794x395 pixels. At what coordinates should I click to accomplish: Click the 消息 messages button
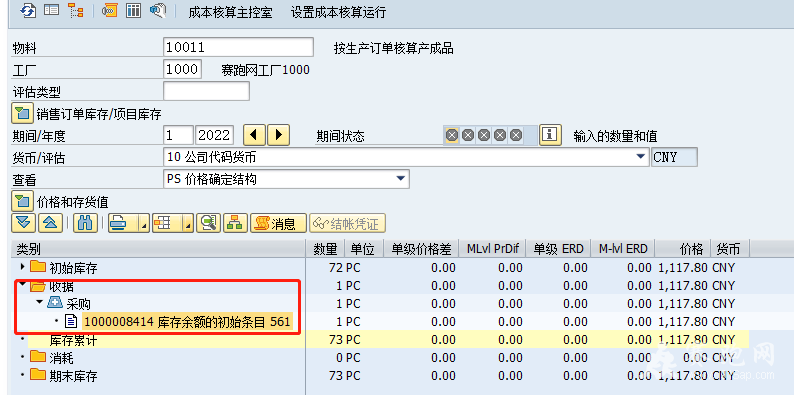click(278, 223)
